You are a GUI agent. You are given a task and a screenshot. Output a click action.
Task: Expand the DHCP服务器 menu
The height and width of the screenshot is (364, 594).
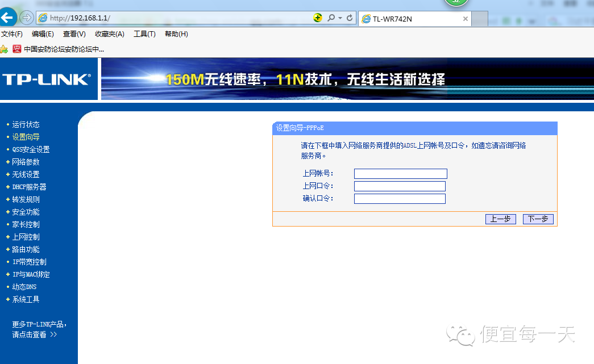tap(29, 187)
